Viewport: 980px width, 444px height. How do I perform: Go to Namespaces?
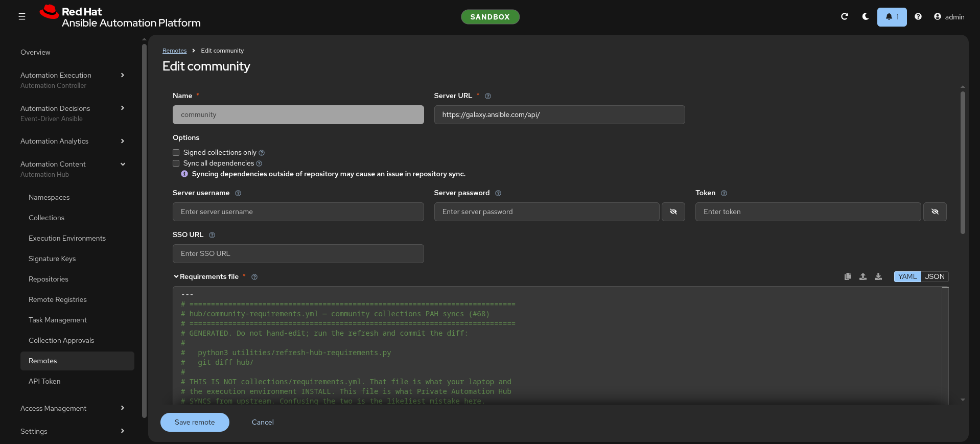(x=49, y=197)
